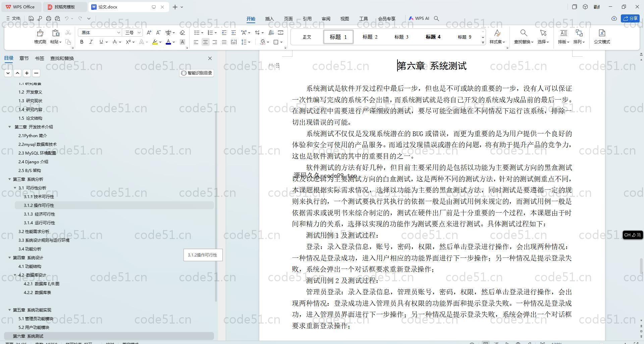Switch to the 找稻壳模板 tab

pos(65,7)
